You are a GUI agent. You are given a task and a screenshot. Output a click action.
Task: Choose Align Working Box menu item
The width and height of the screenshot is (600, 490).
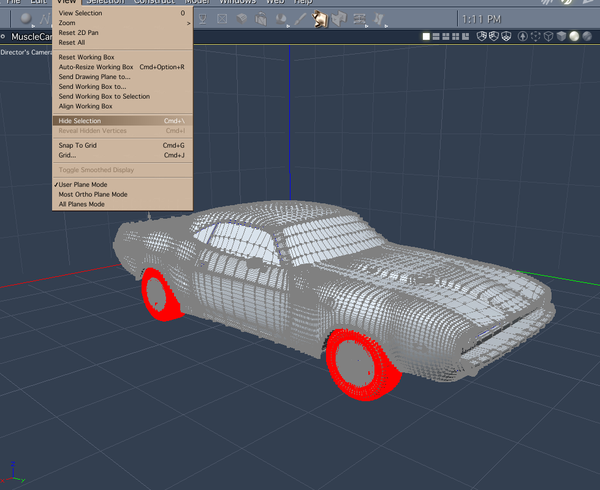pyautogui.click(x=122, y=106)
